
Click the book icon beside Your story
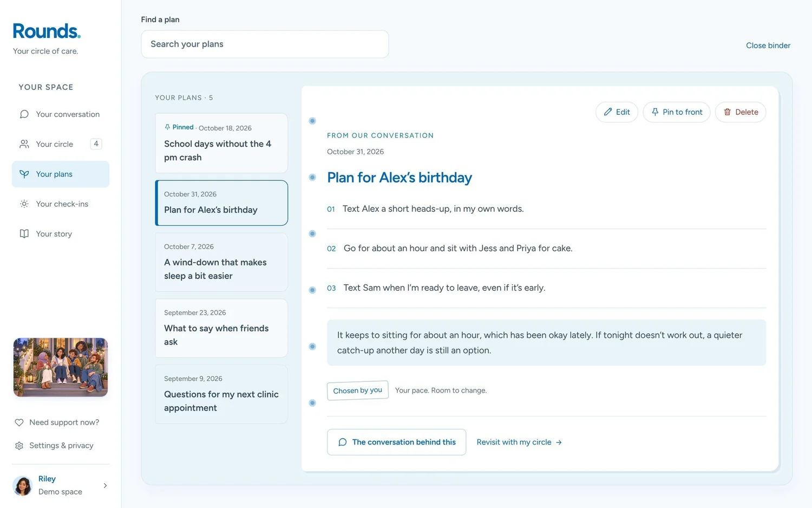[24, 234]
